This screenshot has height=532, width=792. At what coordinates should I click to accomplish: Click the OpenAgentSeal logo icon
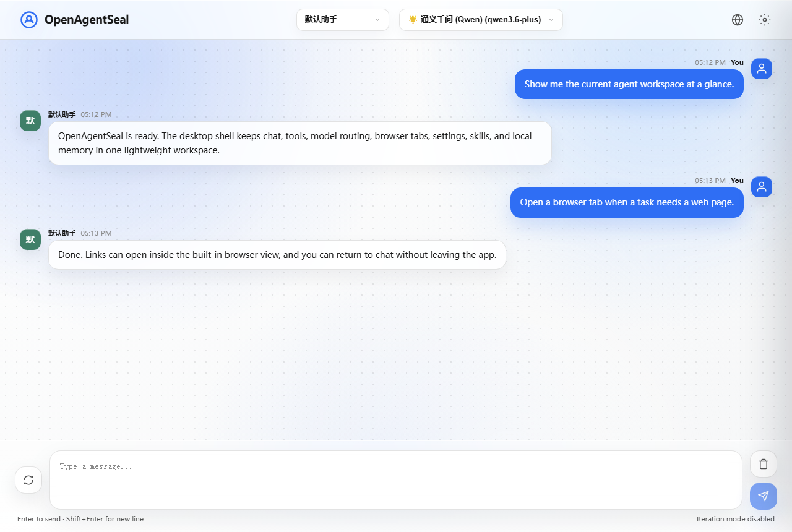pyautogui.click(x=29, y=20)
